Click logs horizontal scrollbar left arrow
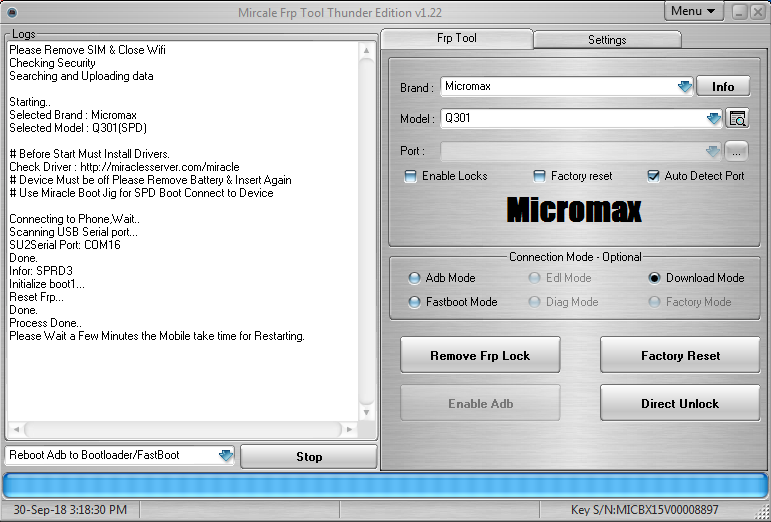The width and height of the screenshot is (771, 522). click(x=16, y=429)
